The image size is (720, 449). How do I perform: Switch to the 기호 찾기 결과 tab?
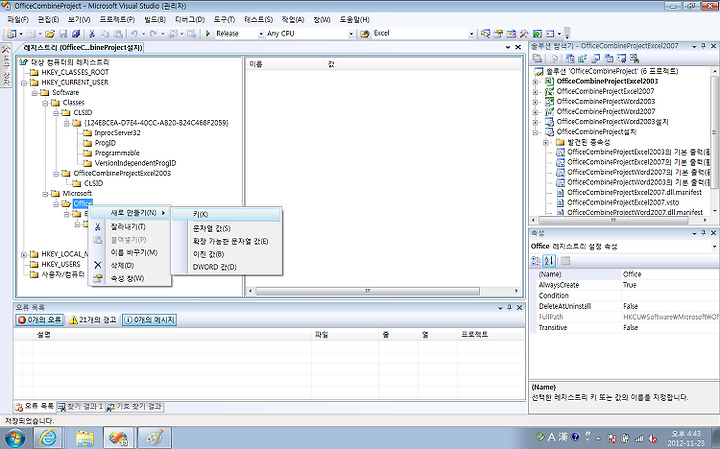point(135,407)
